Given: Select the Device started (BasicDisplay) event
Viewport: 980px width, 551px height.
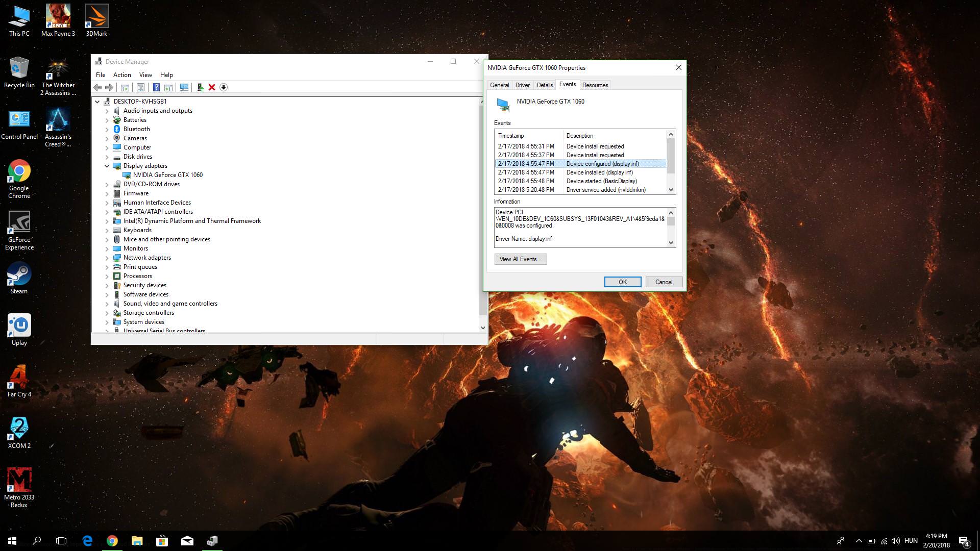Looking at the screenshot, I should point(601,181).
